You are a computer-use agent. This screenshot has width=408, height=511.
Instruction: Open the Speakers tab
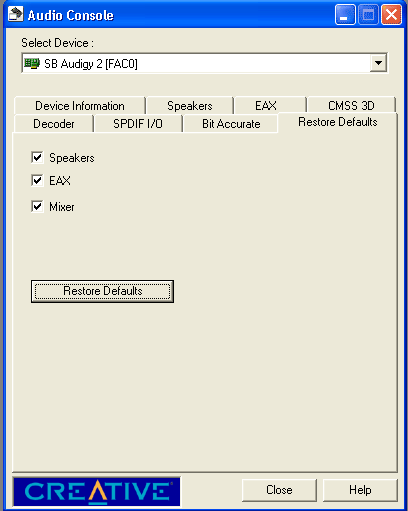click(x=190, y=106)
